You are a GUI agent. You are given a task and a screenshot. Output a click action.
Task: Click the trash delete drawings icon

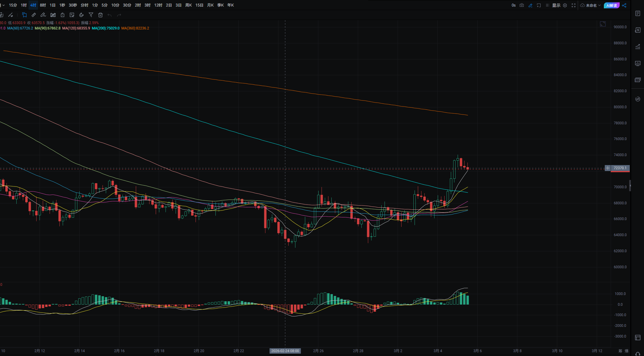point(100,15)
